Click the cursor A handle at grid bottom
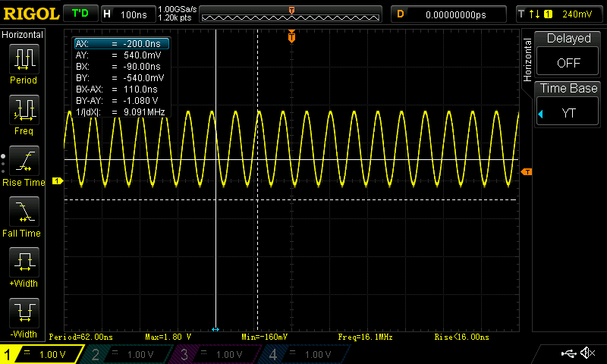Image resolution: width=607 pixels, height=364 pixels. pyautogui.click(x=215, y=330)
